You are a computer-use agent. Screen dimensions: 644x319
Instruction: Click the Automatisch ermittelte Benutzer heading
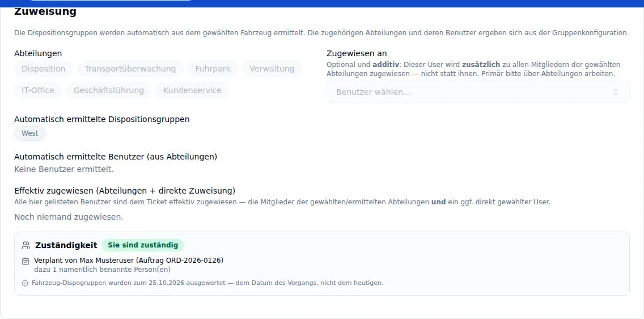pyautogui.click(x=116, y=157)
